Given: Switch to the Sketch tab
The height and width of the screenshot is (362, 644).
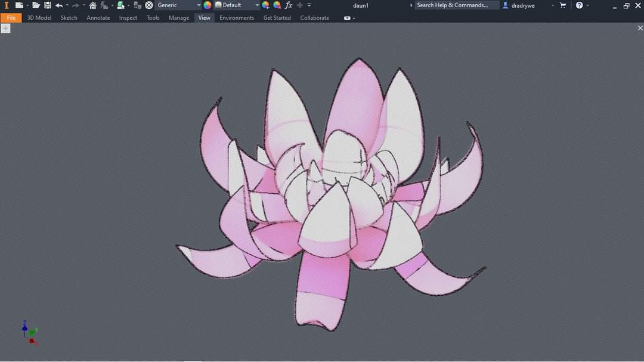Looking at the screenshot, I should (x=69, y=18).
